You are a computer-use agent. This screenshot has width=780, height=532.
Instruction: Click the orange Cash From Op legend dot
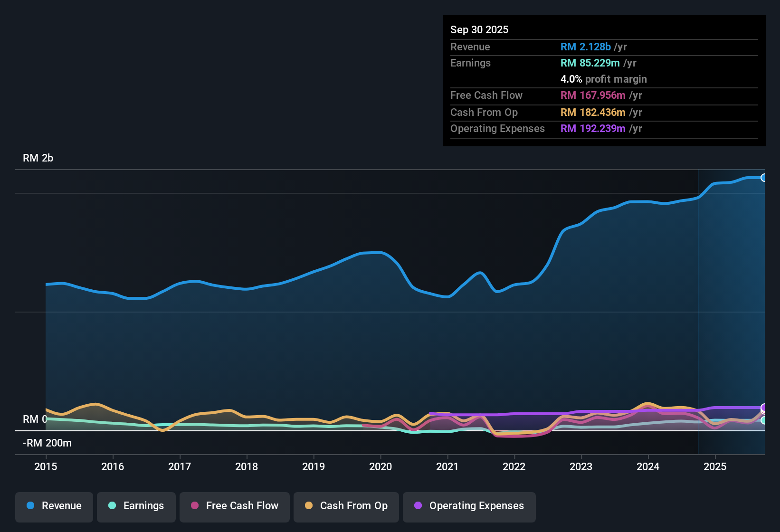(x=308, y=506)
